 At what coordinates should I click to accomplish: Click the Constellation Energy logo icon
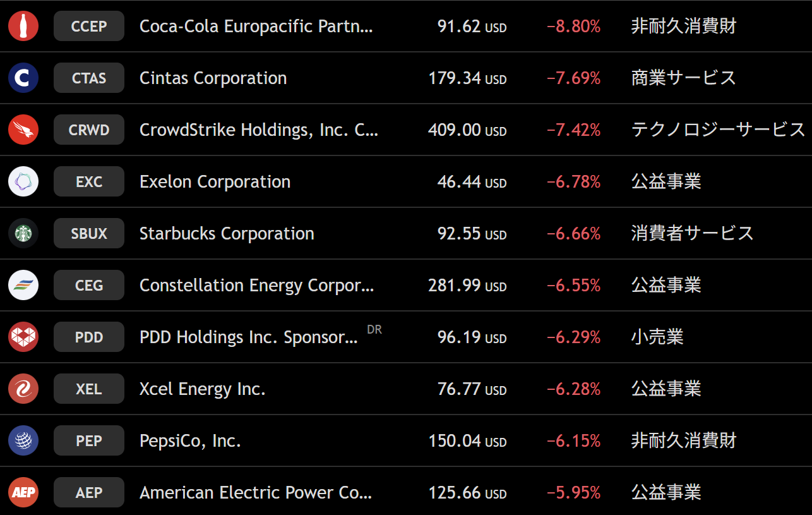23,286
